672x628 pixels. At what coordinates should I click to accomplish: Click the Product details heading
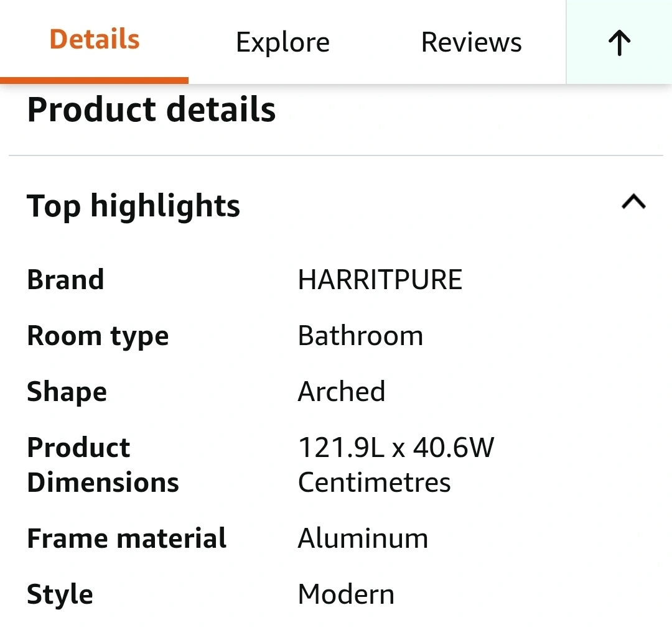[151, 110]
